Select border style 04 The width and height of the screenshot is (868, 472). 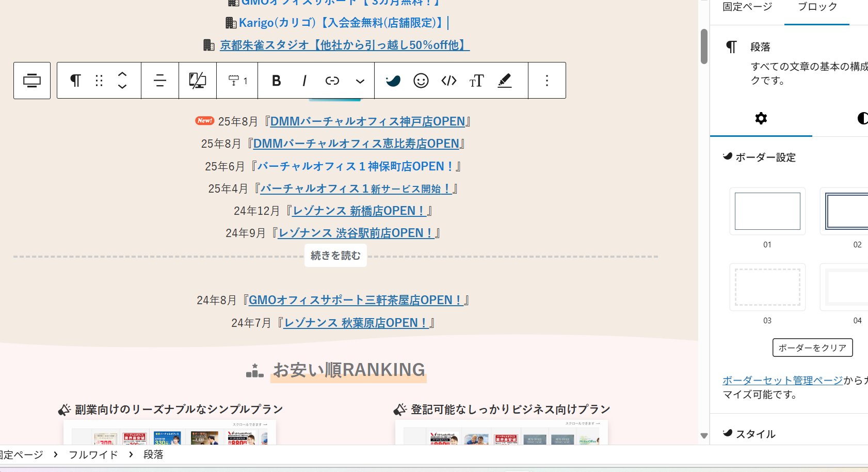844,287
